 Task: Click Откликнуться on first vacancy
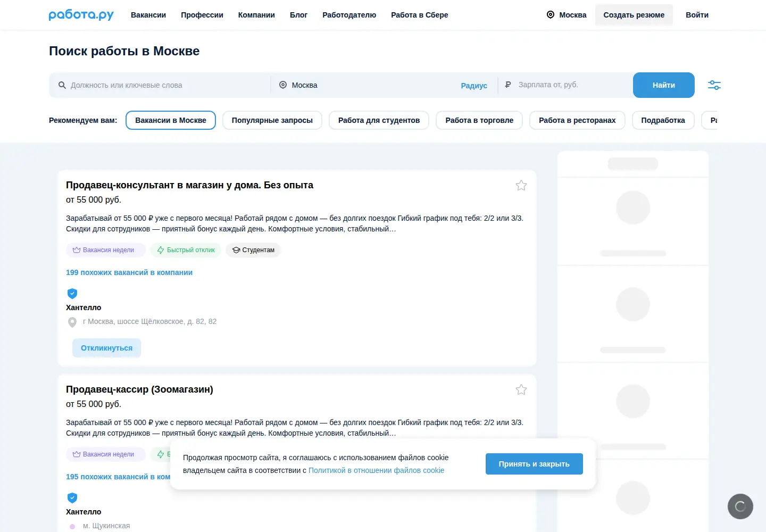pos(106,348)
